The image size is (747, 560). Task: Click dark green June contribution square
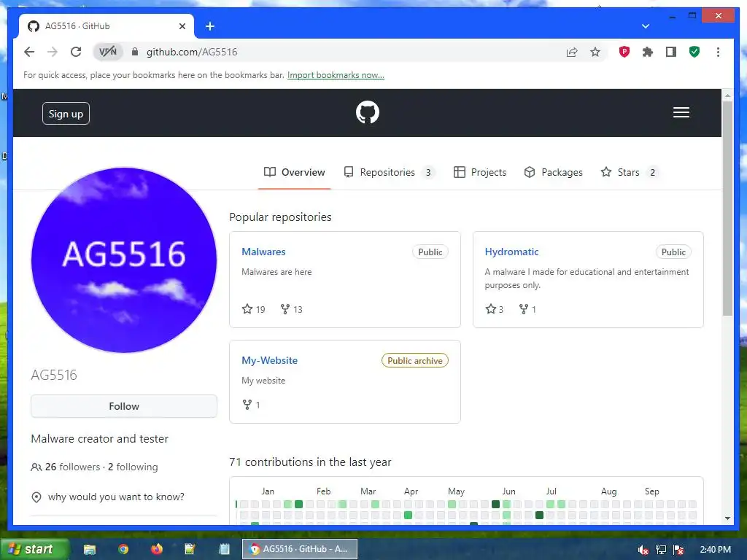point(495,504)
